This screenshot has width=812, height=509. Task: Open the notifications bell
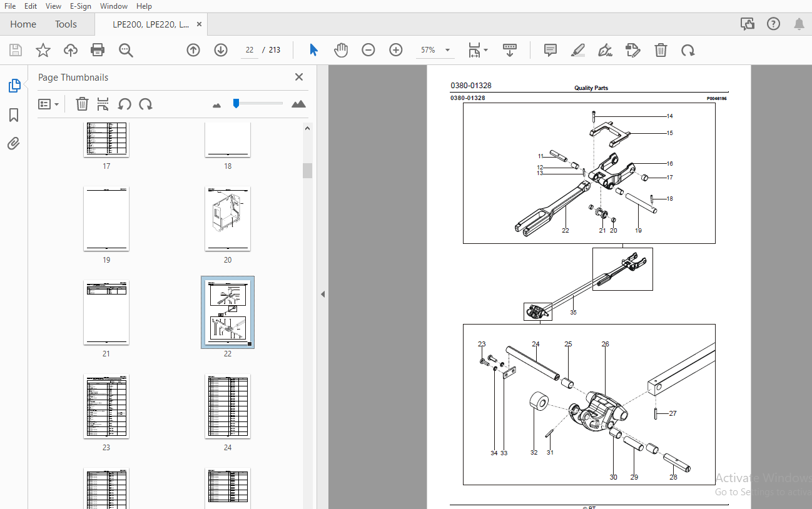pyautogui.click(x=799, y=24)
